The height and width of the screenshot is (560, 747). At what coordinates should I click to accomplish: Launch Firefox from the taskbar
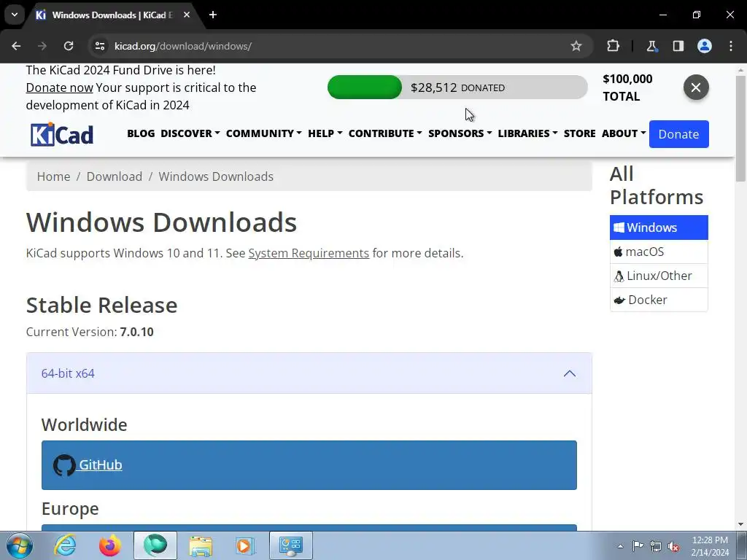point(110,545)
